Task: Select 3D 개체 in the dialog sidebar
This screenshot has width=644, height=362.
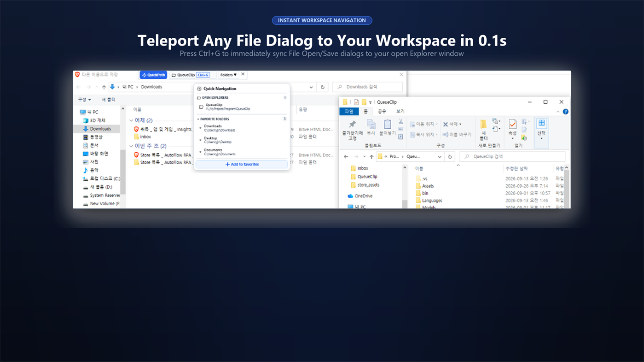Action: (x=94, y=121)
